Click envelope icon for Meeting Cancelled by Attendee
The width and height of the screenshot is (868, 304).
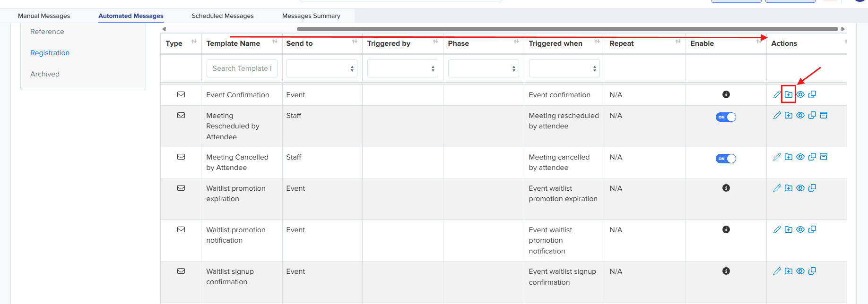point(181,157)
